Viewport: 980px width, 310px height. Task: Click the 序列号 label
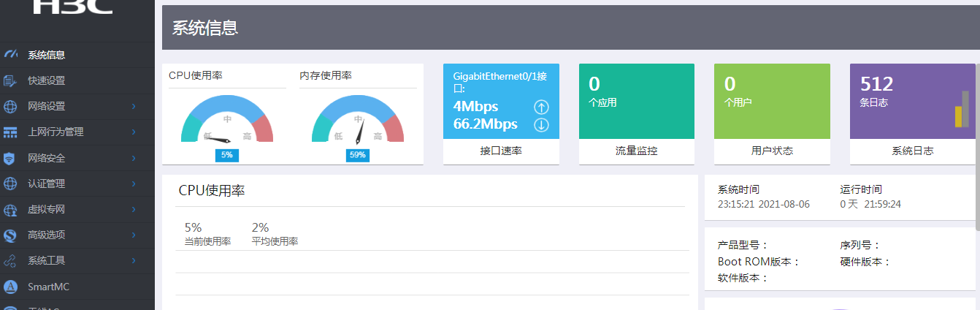[861, 246]
